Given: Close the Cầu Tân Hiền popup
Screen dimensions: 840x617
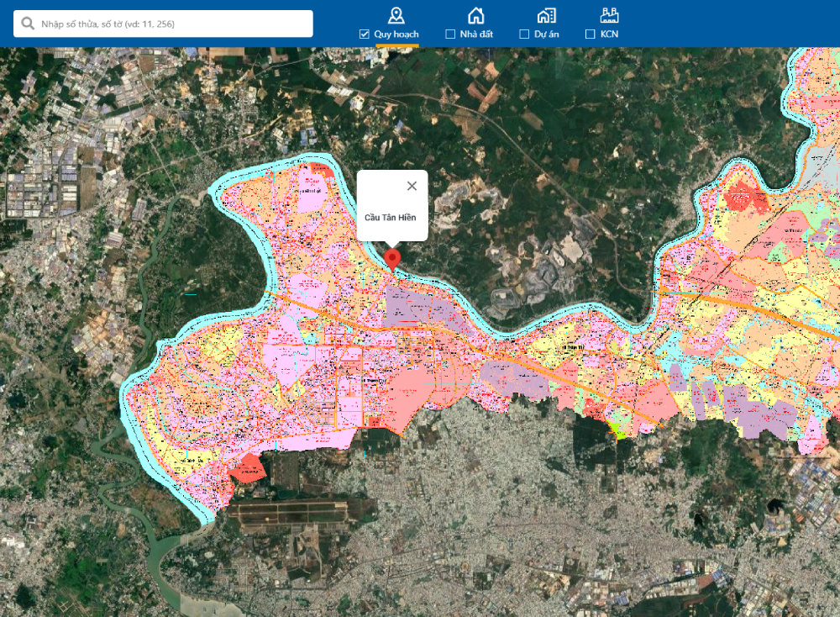Looking at the screenshot, I should coord(412,186).
